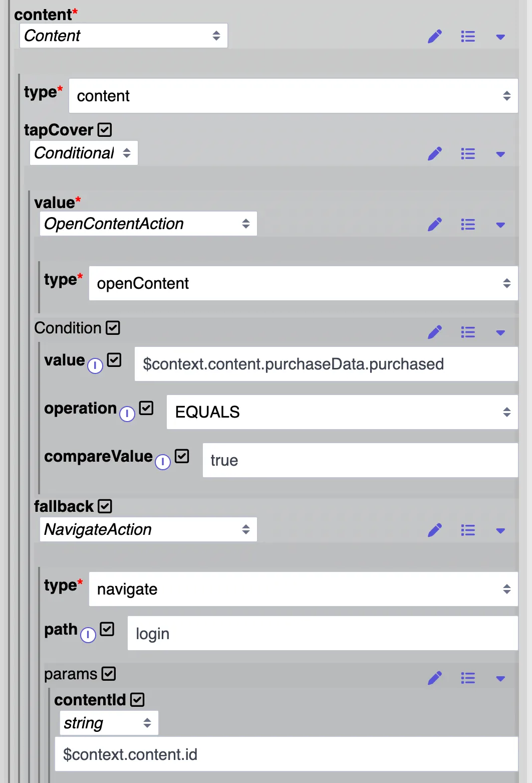The height and width of the screenshot is (783, 532).
Task: Click the list icon next to OpenContentAction
Action: tap(468, 225)
